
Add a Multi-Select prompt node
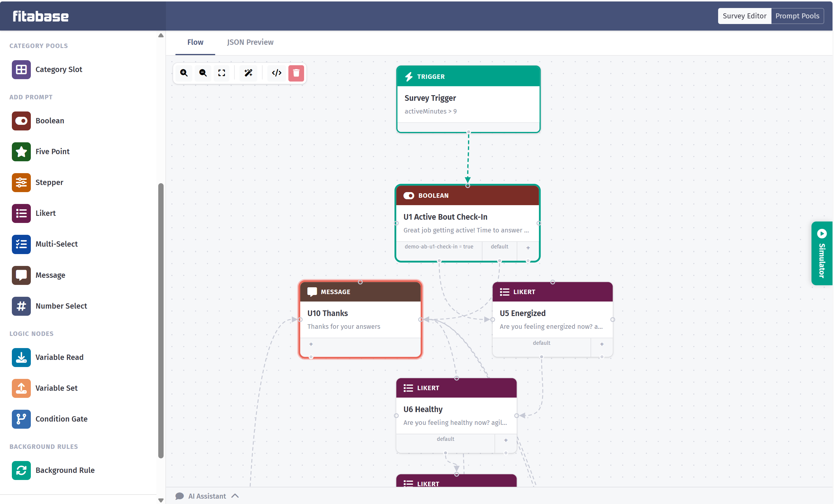pyautogui.click(x=21, y=244)
